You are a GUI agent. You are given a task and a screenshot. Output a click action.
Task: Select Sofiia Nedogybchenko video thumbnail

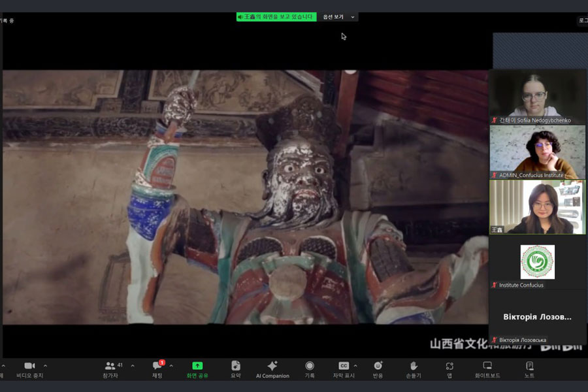(538, 97)
